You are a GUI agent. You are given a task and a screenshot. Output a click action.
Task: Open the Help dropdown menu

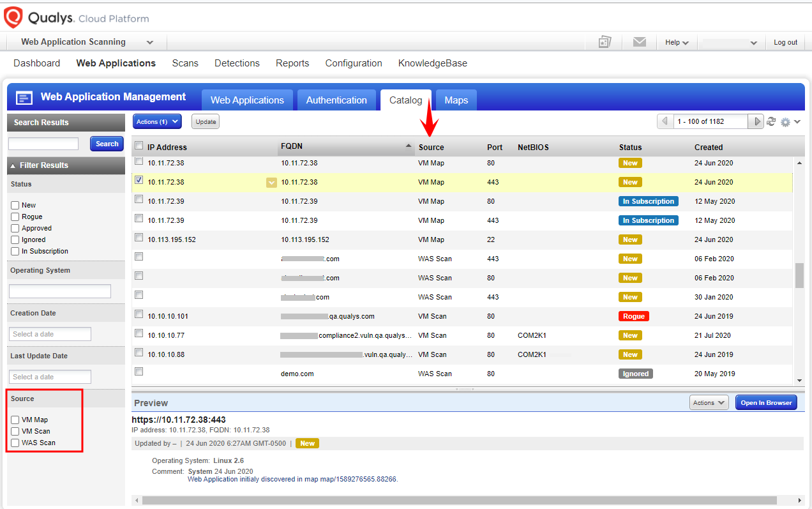coord(677,42)
